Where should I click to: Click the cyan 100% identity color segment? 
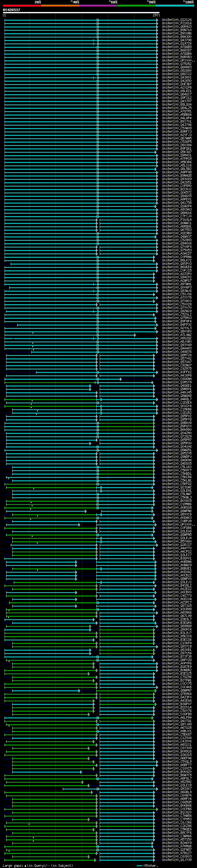[175, 6]
